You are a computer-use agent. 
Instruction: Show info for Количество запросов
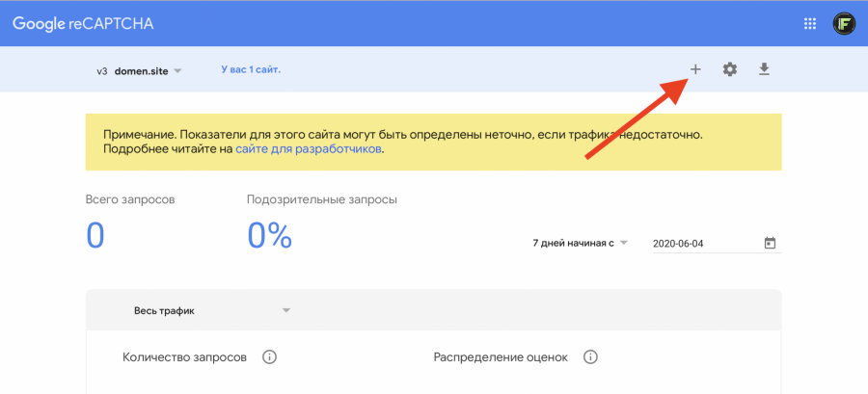(x=270, y=357)
